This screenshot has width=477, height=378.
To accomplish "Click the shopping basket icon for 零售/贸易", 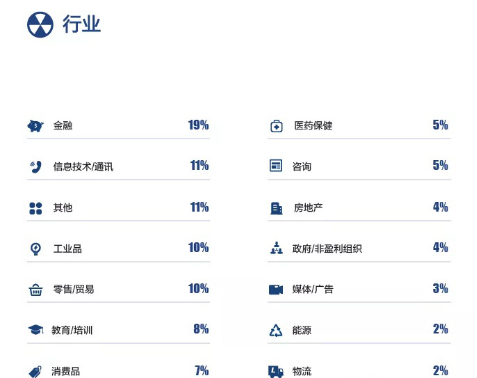I will point(36,290).
